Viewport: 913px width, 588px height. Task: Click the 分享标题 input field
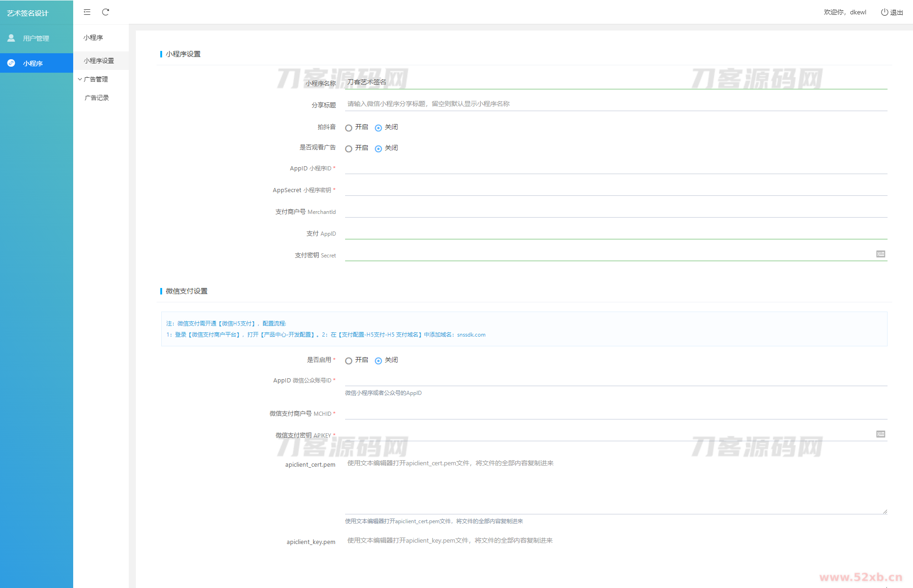point(615,104)
